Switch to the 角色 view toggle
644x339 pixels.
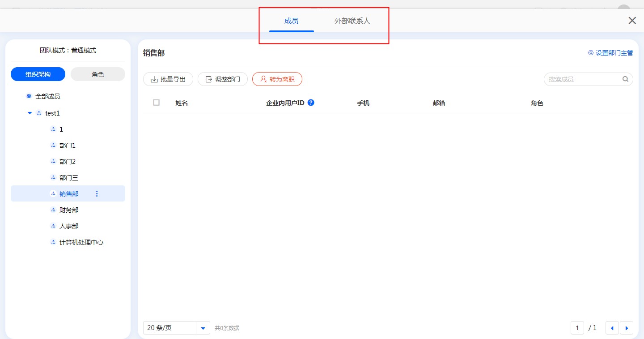click(x=98, y=74)
